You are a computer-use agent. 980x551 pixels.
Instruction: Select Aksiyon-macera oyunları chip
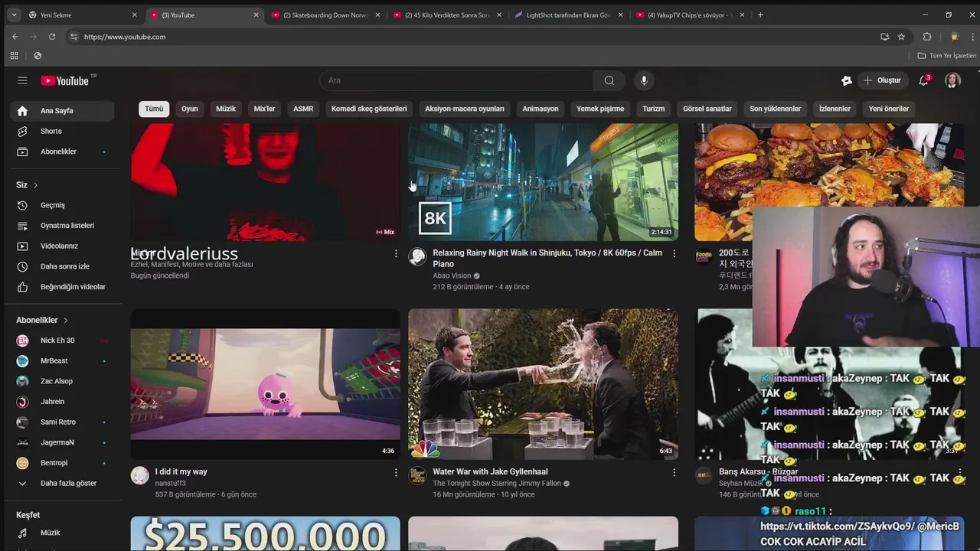pyautogui.click(x=465, y=109)
